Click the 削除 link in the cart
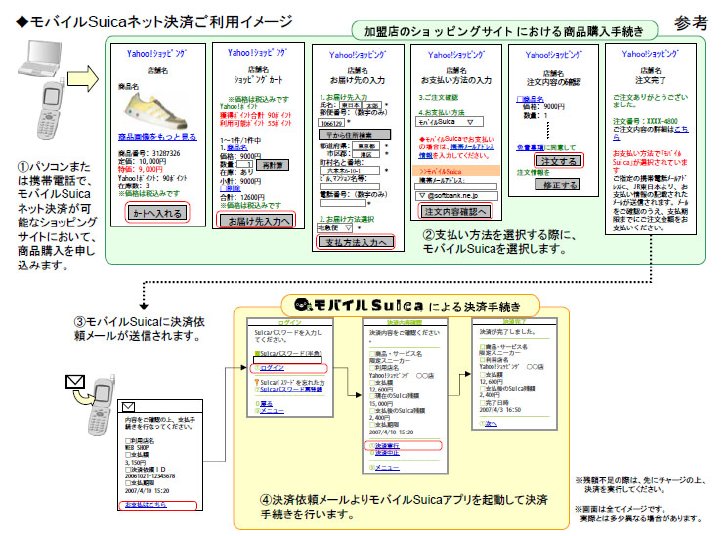This screenshot has width=728, height=536. (230, 189)
